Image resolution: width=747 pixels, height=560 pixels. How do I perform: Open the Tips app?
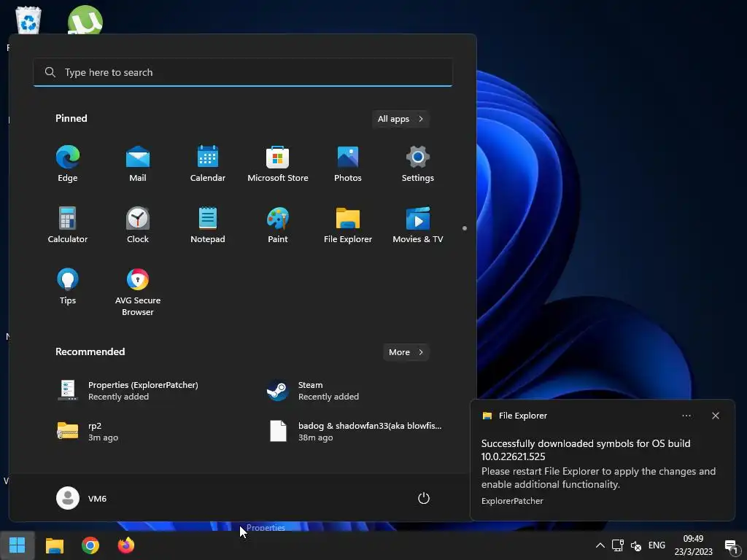68,287
